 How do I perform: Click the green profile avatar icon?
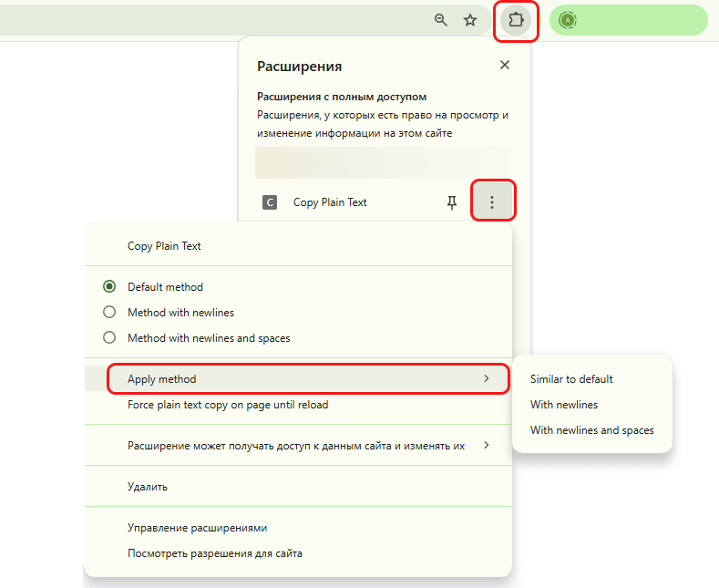point(568,20)
